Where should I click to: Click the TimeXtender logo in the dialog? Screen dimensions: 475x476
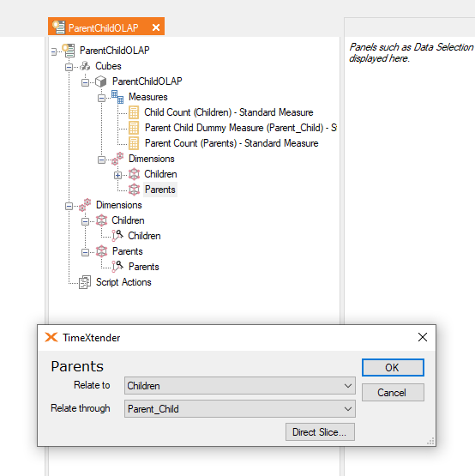click(x=51, y=337)
